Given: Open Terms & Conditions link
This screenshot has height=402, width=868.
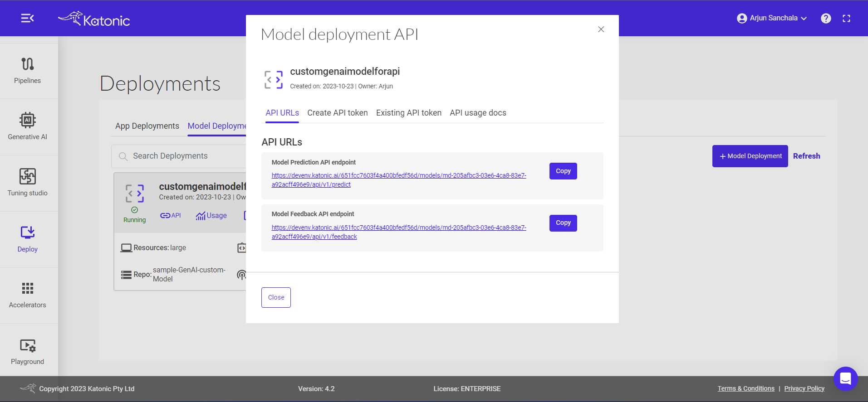Looking at the screenshot, I should coord(746,388).
